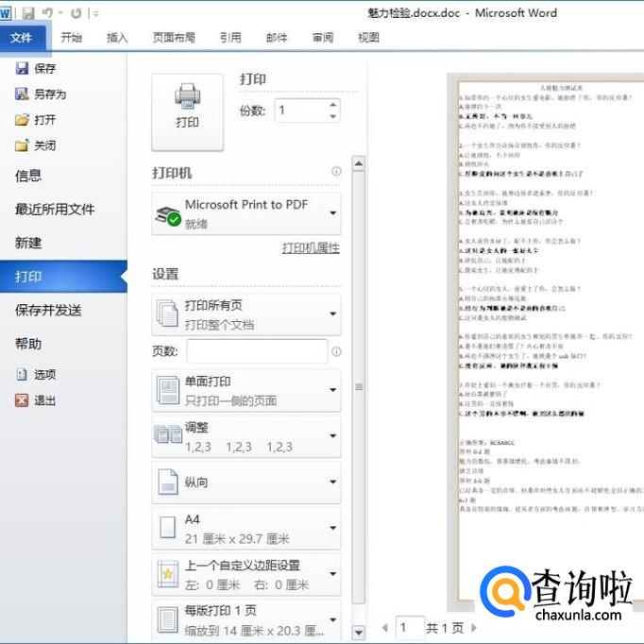Switch to the 视图 ribbon tab
This screenshot has width=644, height=644.
[369, 38]
